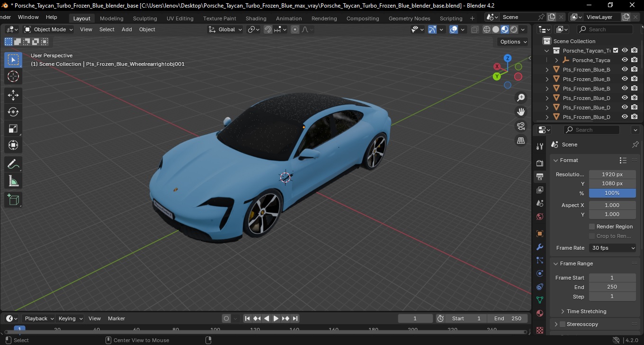This screenshot has width=644, height=345.
Task: Toggle proportional editing in the header
Action: click(295, 29)
